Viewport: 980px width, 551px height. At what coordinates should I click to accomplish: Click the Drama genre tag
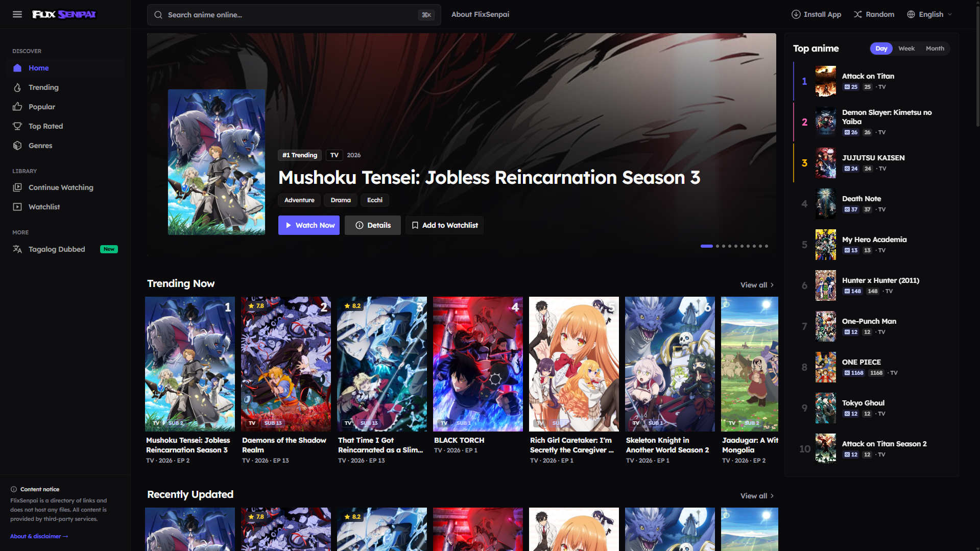tap(341, 200)
